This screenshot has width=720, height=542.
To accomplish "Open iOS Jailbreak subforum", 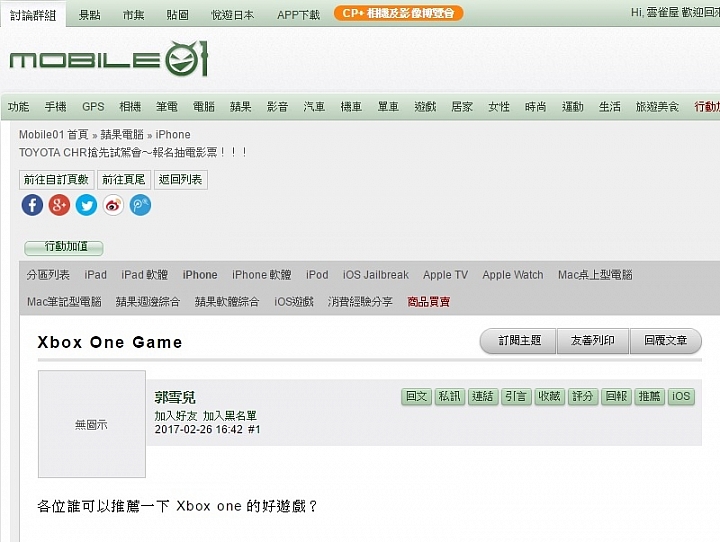I will point(376,275).
